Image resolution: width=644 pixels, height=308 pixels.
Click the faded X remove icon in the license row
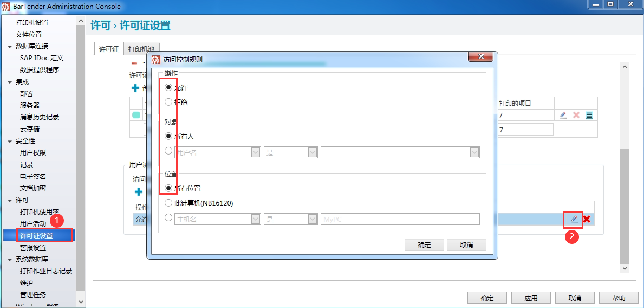point(576,115)
